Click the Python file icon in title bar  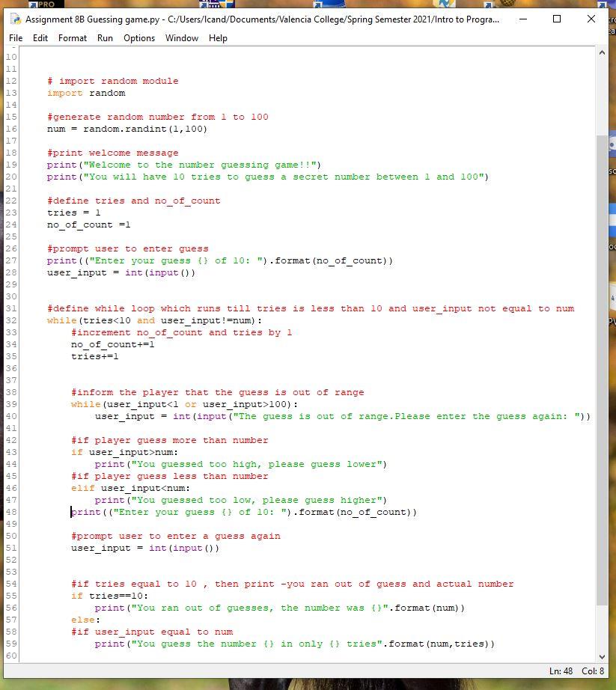(x=16, y=19)
